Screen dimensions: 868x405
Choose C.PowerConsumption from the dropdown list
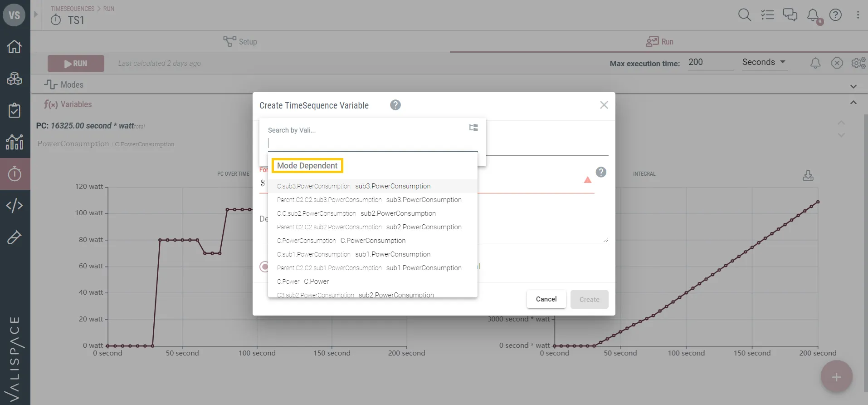click(373, 241)
